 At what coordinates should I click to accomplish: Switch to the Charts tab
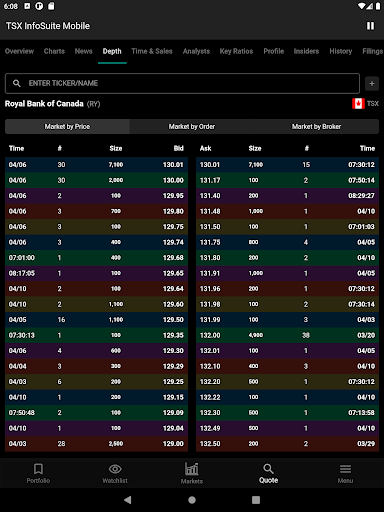tap(54, 51)
